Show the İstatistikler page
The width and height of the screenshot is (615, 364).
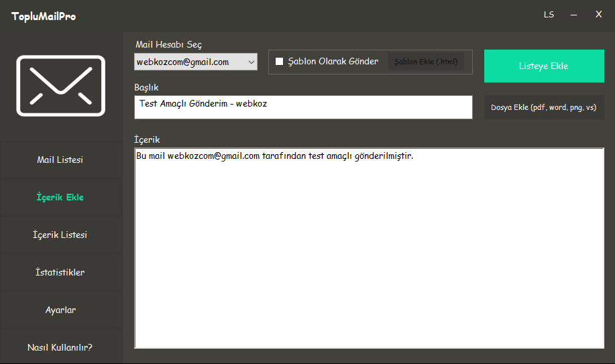pos(60,273)
